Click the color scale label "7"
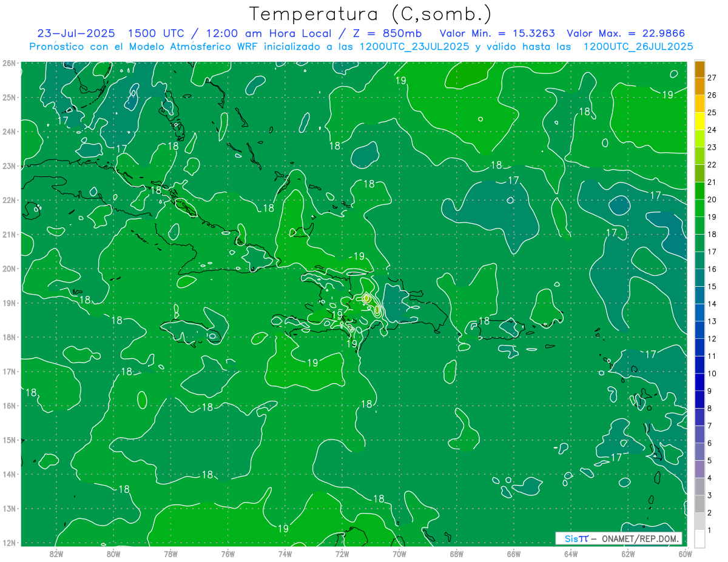This screenshot has width=728, height=562. click(x=709, y=426)
